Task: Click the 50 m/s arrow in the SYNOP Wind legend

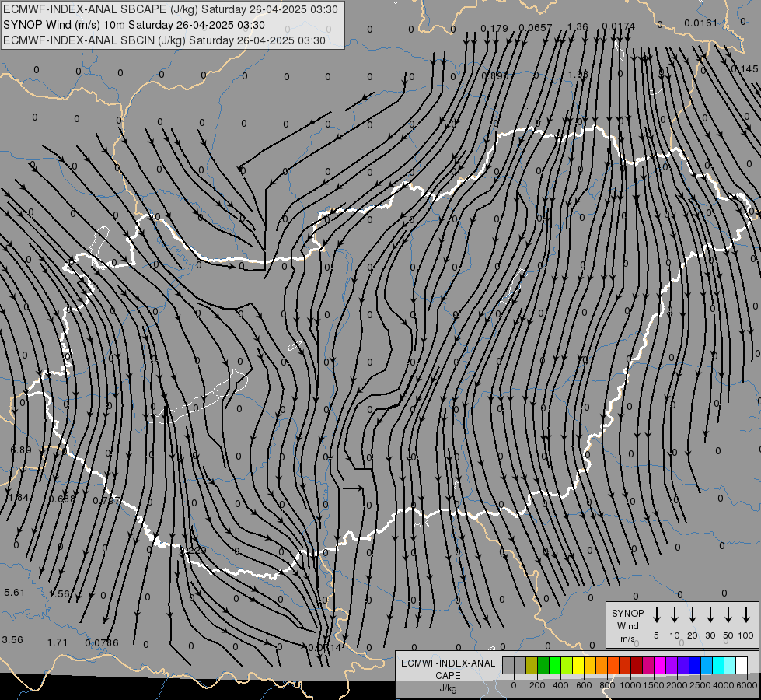Action: (728, 615)
